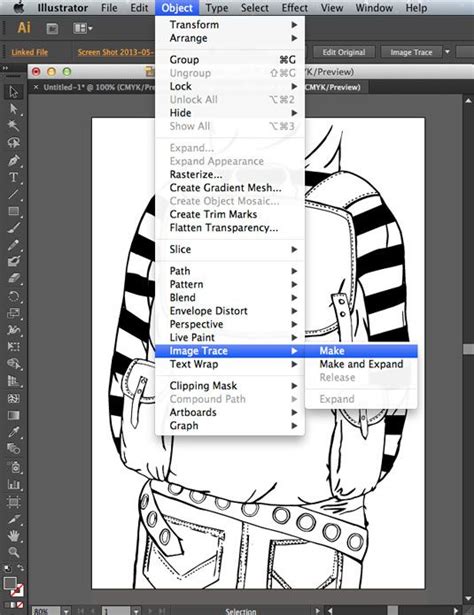
Task: Select the Blend tool
Action: (x=13, y=449)
